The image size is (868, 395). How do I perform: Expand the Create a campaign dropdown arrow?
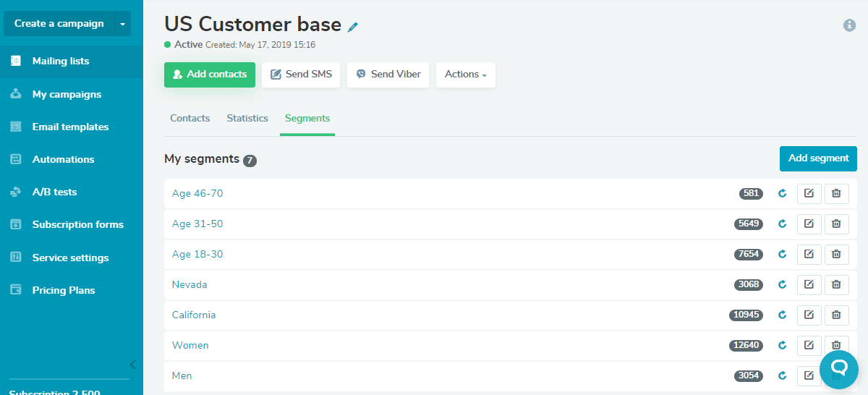click(123, 24)
